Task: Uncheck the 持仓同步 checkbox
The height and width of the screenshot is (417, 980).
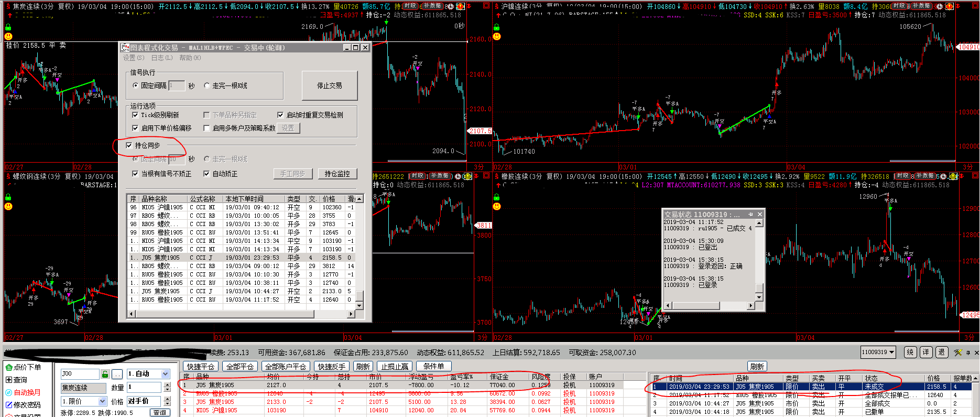Action: pyautogui.click(x=129, y=145)
